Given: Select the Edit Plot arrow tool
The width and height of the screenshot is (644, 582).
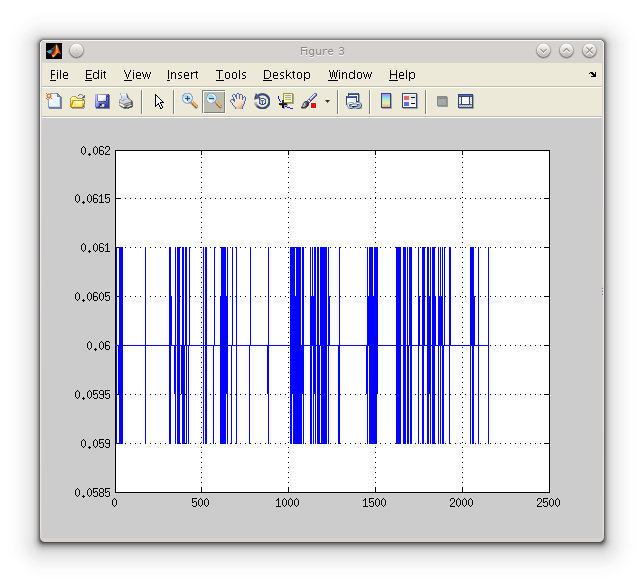Looking at the screenshot, I should tap(159, 101).
